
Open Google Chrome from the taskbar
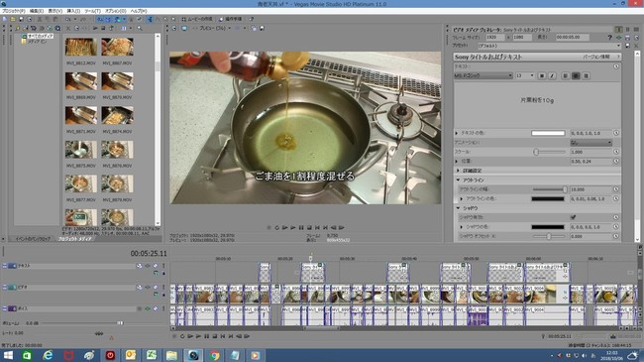[214, 355]
